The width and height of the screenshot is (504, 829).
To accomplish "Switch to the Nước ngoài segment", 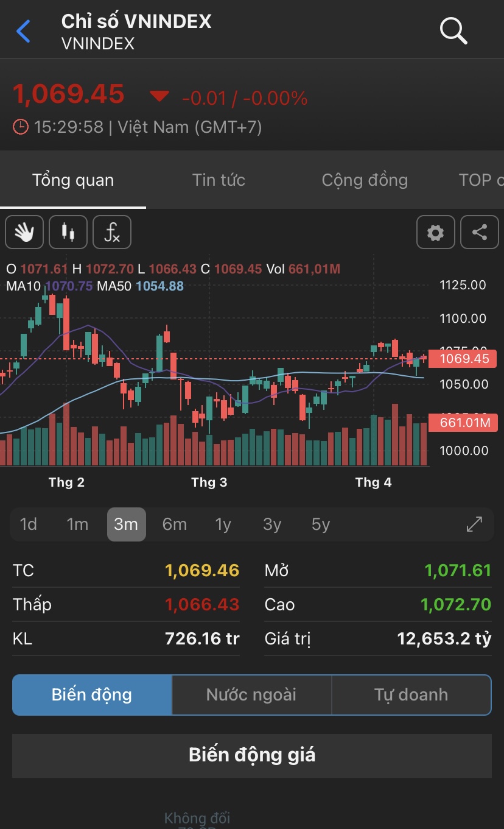I will [251, 694].
